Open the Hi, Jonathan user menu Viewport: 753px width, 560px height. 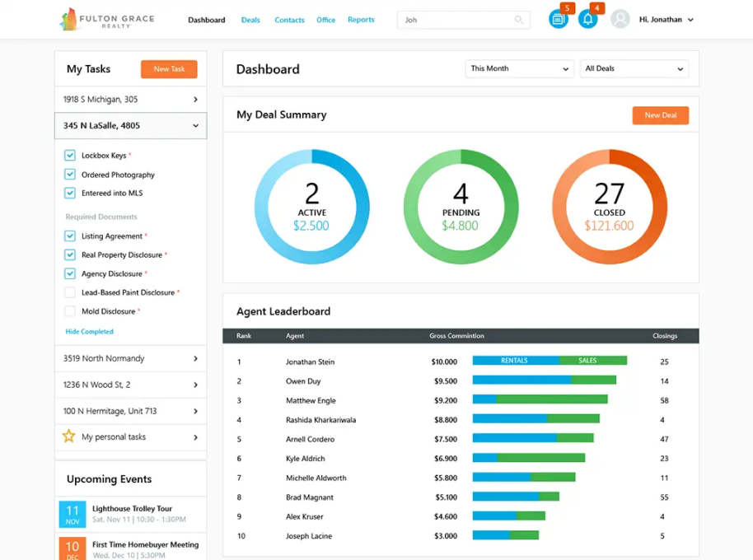pos(666,20)
